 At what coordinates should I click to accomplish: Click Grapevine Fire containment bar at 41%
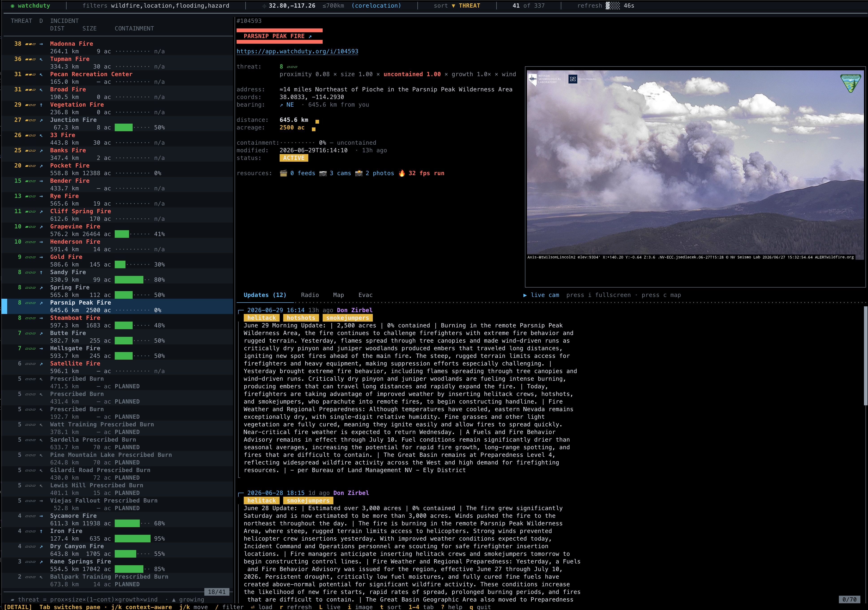point(132,234)
